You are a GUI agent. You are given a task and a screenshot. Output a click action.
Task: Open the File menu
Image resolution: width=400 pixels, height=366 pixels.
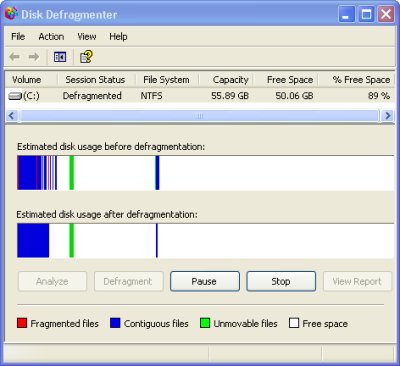pos(18,36)
